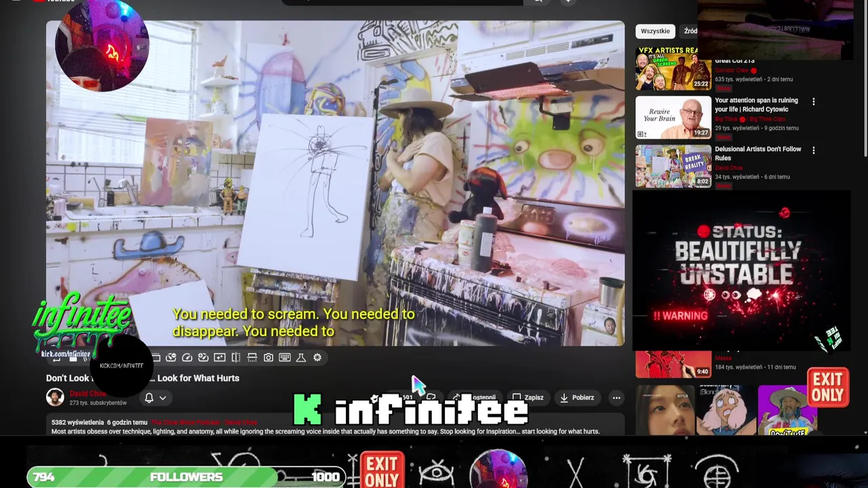Click the toolbar icon right of speed gauge
The height and width of the screenshot is (488, 868).
pos(203,357)
